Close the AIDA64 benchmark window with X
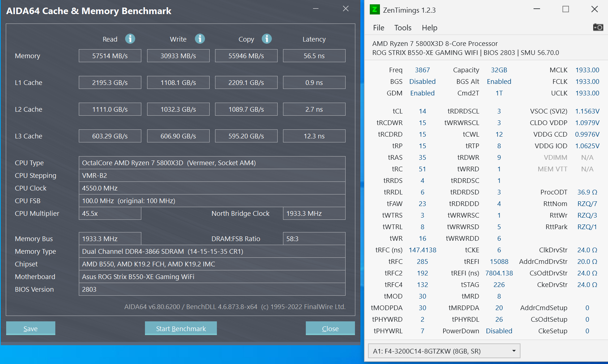Viewport: 608px width, 364px height. pyautogui.click(x=346, y=9)
